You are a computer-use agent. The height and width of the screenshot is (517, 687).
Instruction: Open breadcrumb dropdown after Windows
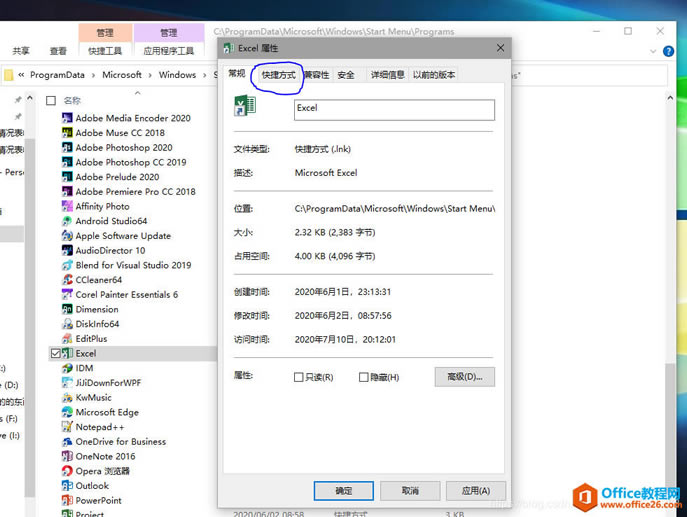204,75
